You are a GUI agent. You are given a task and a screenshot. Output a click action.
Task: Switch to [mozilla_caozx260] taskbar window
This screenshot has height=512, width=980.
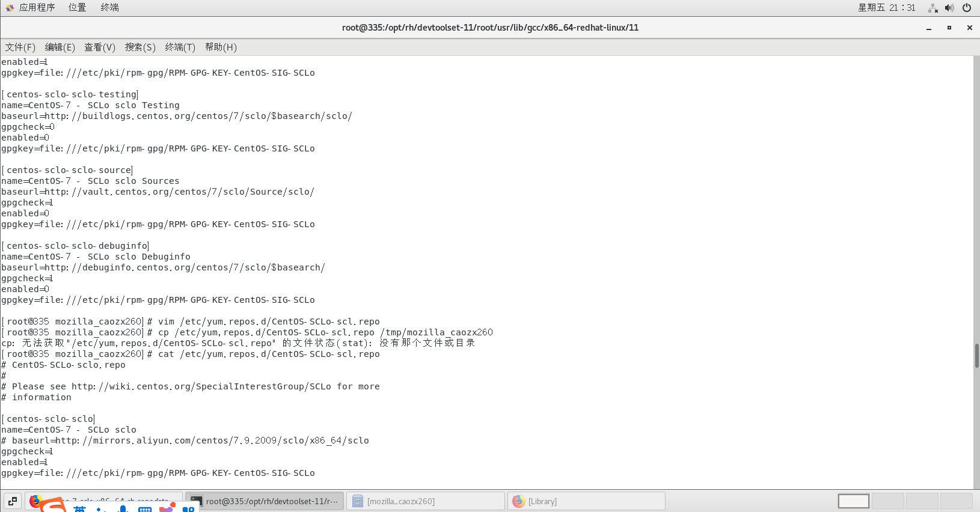pyautogui.click(x=426, y=501)
